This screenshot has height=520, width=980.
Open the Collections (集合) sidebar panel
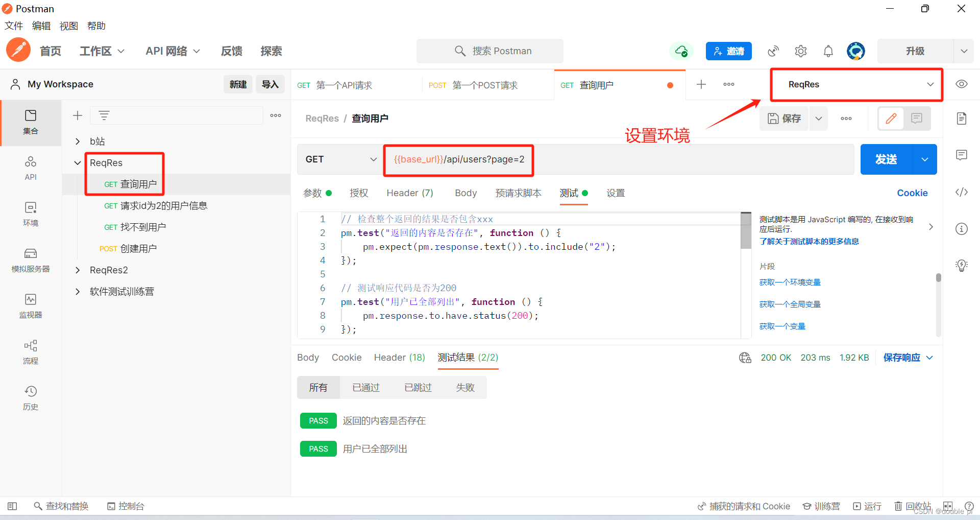(x=31, y=123)
